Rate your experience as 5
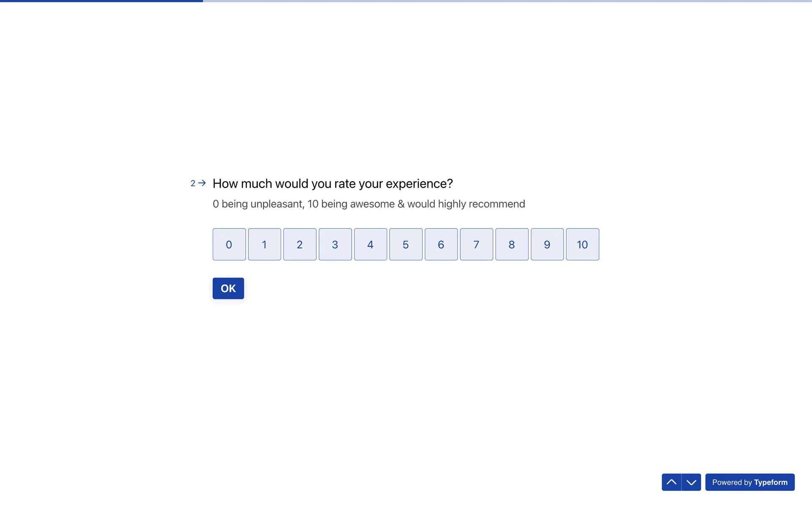Screen dimensions: 812x508 [406, 244]
